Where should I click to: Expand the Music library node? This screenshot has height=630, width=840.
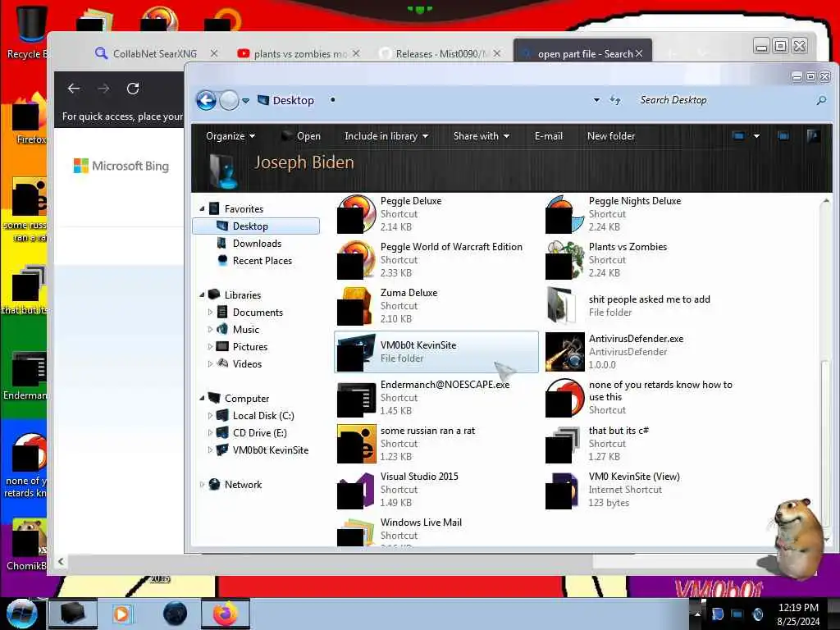click(210, 330)
